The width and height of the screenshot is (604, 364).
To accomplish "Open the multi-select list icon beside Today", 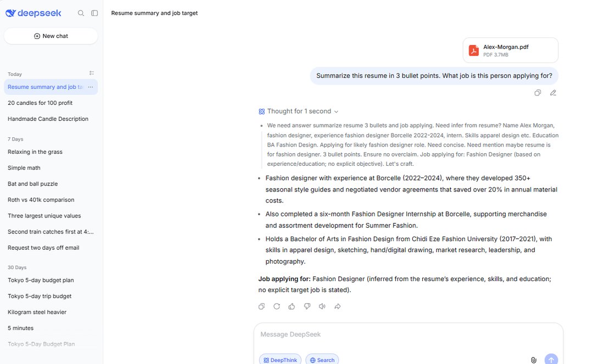I will (x=92, y=73).
